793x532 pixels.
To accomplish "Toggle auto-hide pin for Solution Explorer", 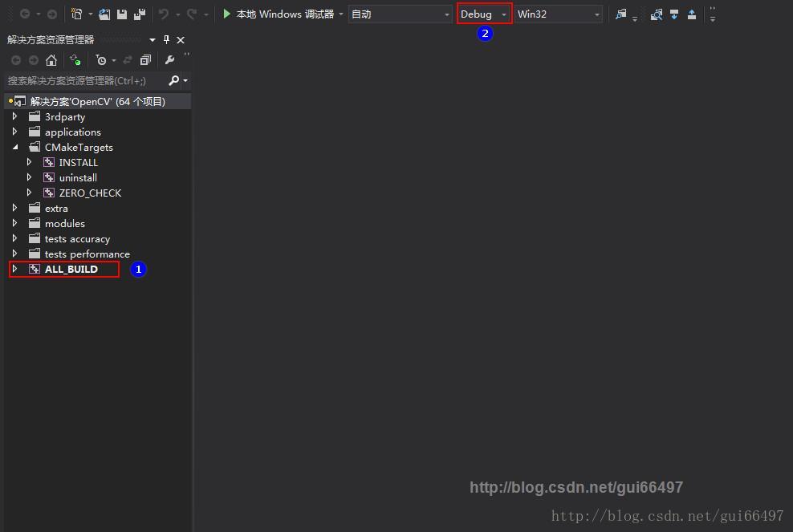I will click(166, 39).
